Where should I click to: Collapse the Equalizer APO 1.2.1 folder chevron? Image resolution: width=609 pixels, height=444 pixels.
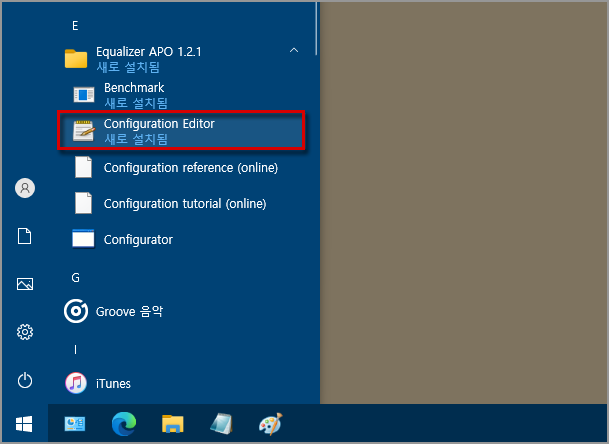click(x=294, y=50)
